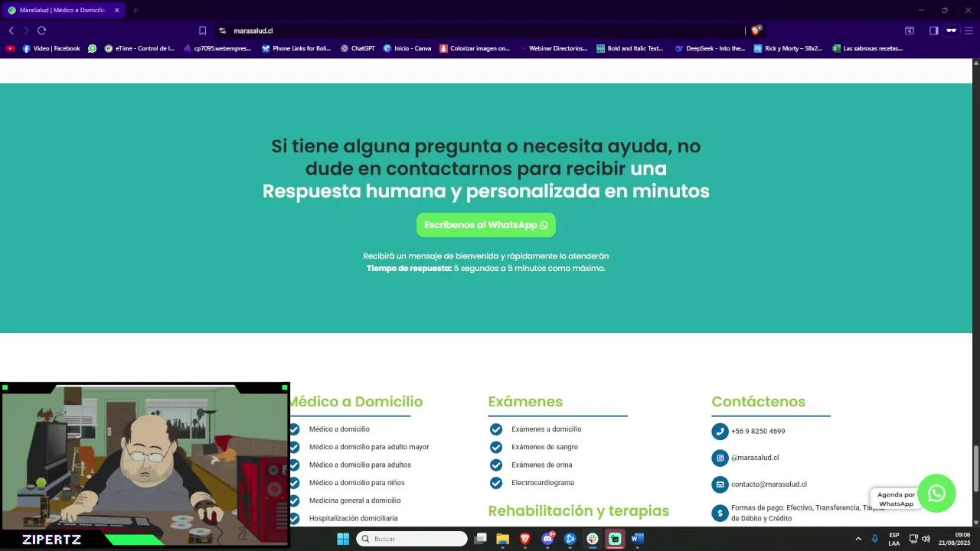Open YouTube bookmark icon in bookmarks bar
980x551 pixels.
pos(10,48)
